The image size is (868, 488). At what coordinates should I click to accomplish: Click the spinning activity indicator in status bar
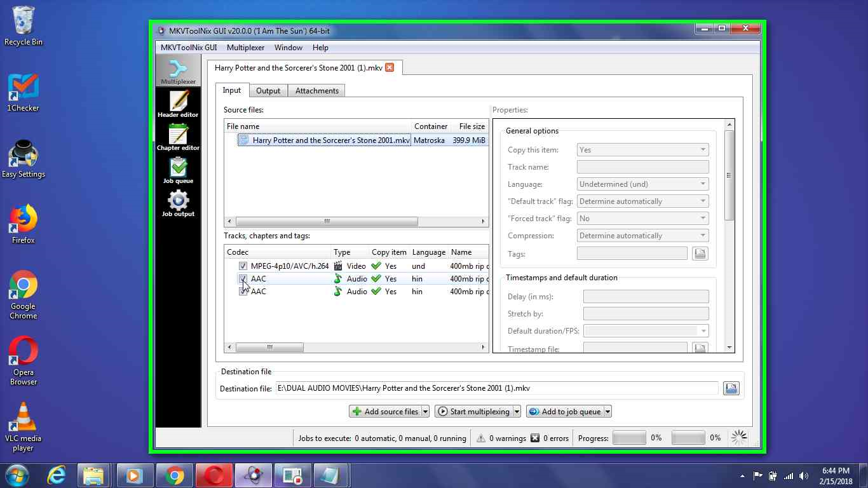[739, 437]
